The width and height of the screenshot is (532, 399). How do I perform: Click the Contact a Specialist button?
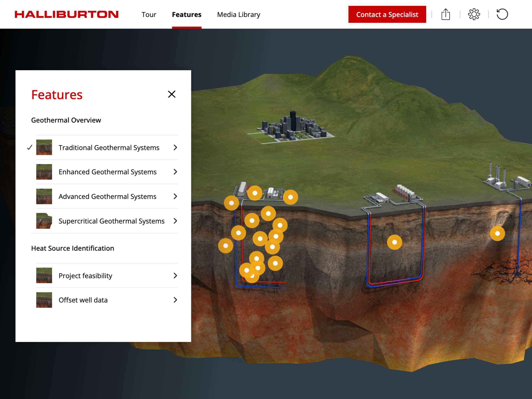point(387,14)
